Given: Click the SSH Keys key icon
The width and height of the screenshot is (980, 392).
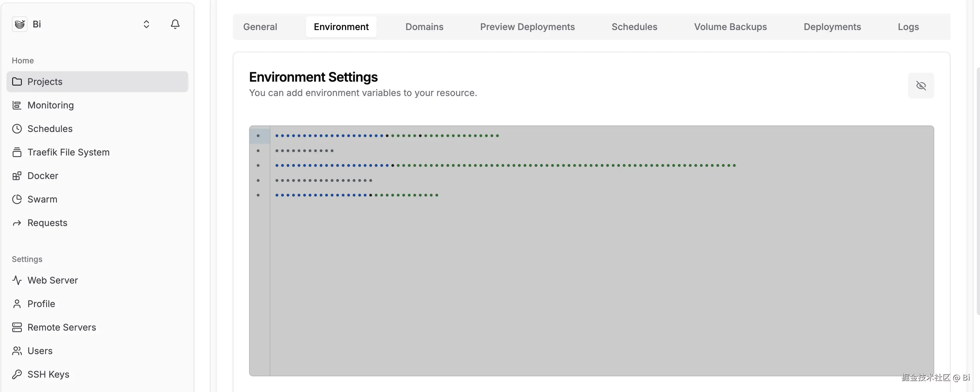Looking at the screenshot, I should tap(17, 374).
